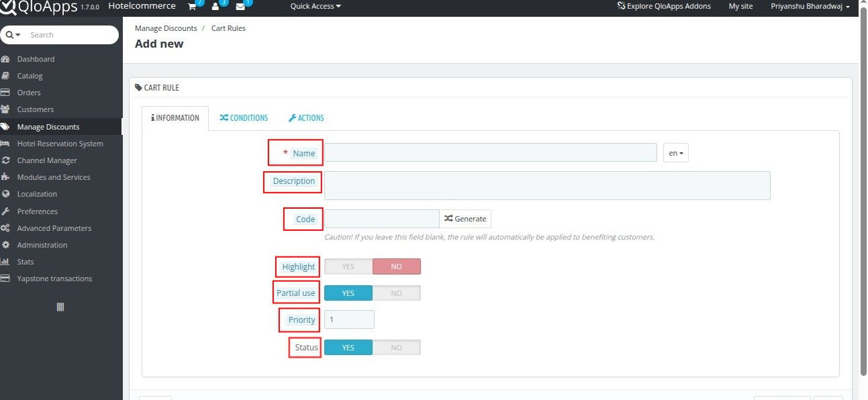
Task: Click the Name input field
Action: coord(490,153)
